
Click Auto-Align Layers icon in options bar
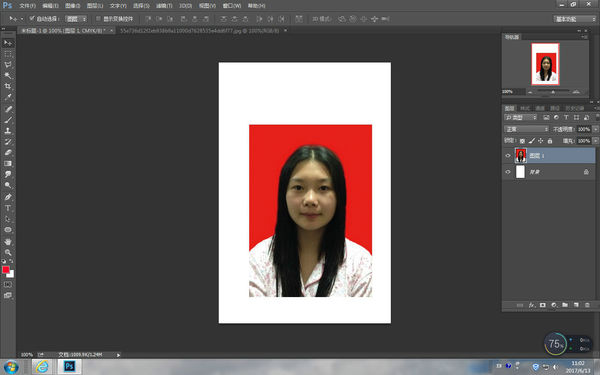[299, 19]
